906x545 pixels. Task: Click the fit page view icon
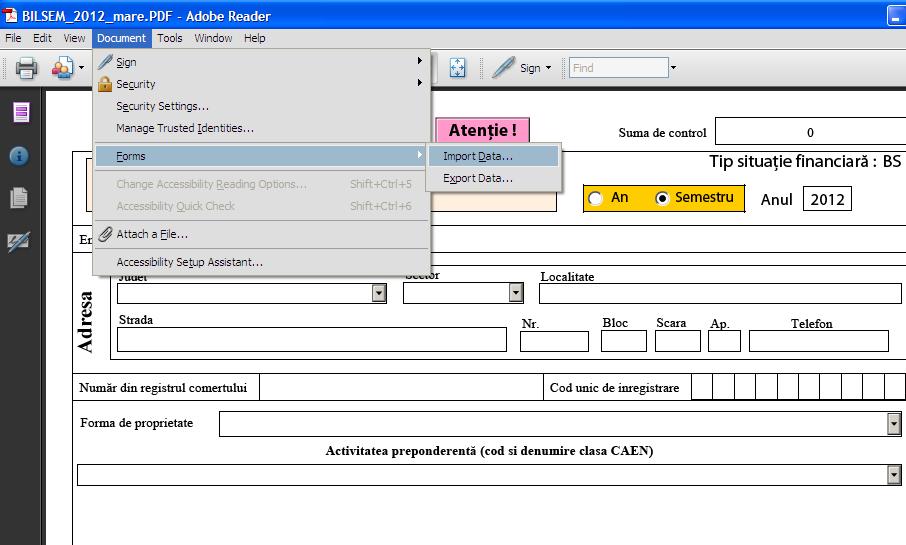click(457, 68)
